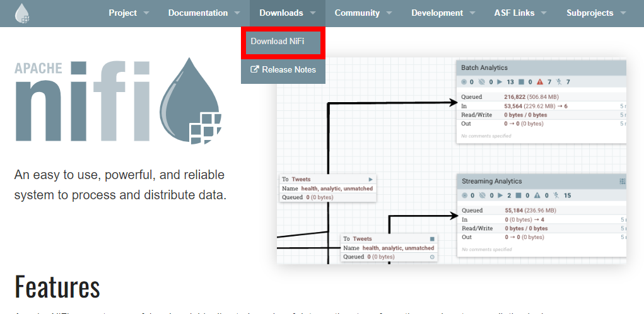Collapse the Downloads menu

(x=288, y=13)
